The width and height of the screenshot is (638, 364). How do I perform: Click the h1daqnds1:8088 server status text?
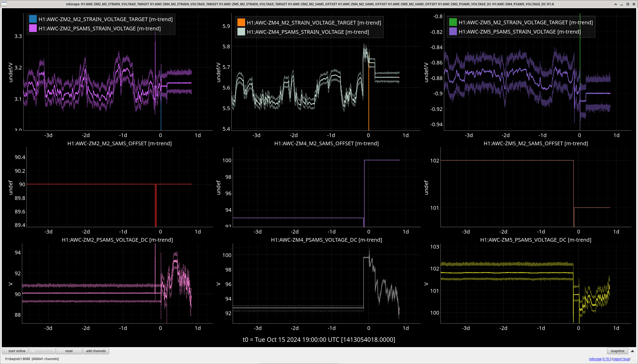coord(32,359)
